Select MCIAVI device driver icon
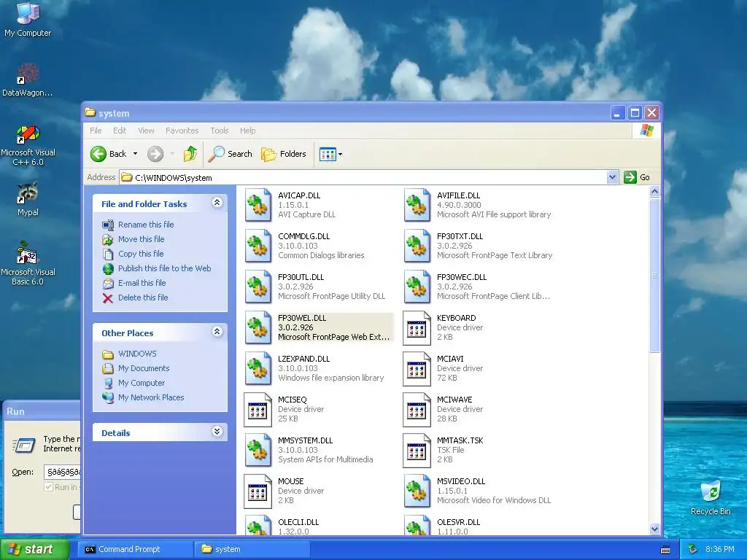 (x=417, y=368)
